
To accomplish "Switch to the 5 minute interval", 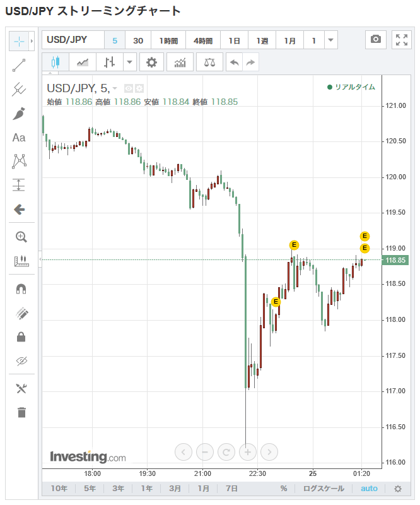I will pyautogui.click(x=115, y=40).
